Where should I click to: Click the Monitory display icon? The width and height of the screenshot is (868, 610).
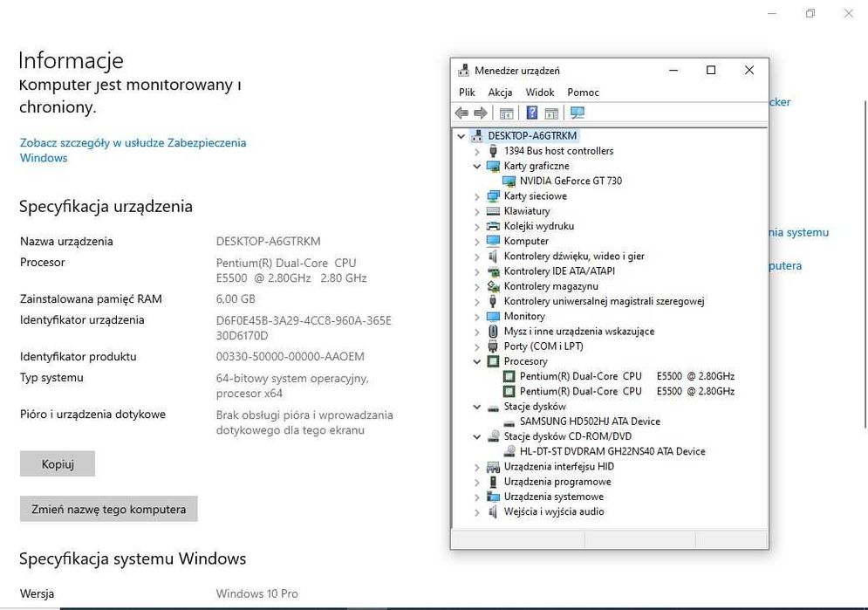point(493,316)
